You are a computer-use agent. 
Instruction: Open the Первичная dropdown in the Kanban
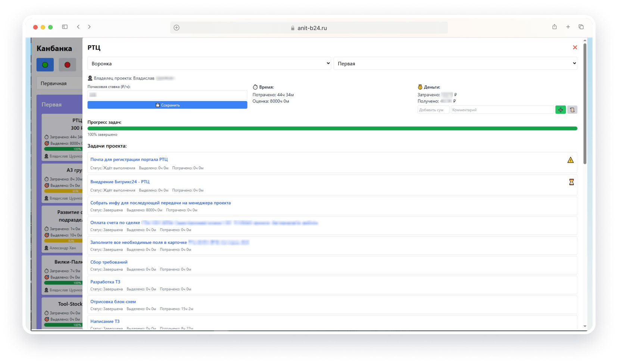pyautogui.click(x=59, y=83)
